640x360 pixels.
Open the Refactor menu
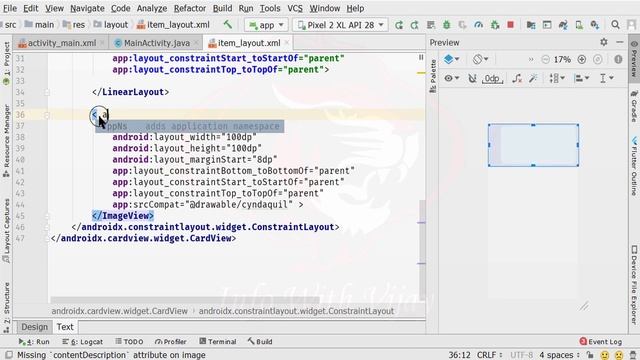[190, 8]
